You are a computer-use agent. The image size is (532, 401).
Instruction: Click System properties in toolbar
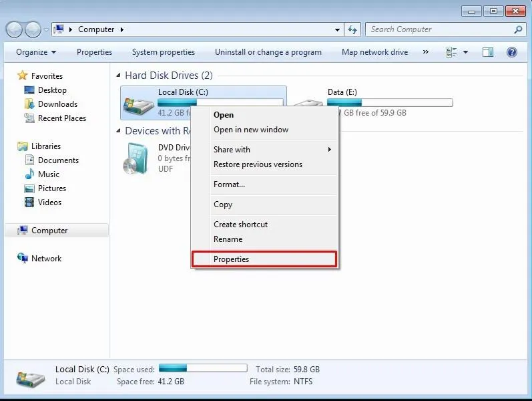coord(164,52)
